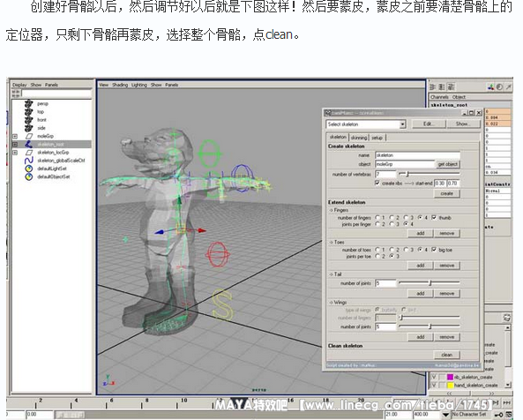The width and height of the screenshot is (523, 420).
Task: Select the front camera icon in outliner
Action: point(29,120)
